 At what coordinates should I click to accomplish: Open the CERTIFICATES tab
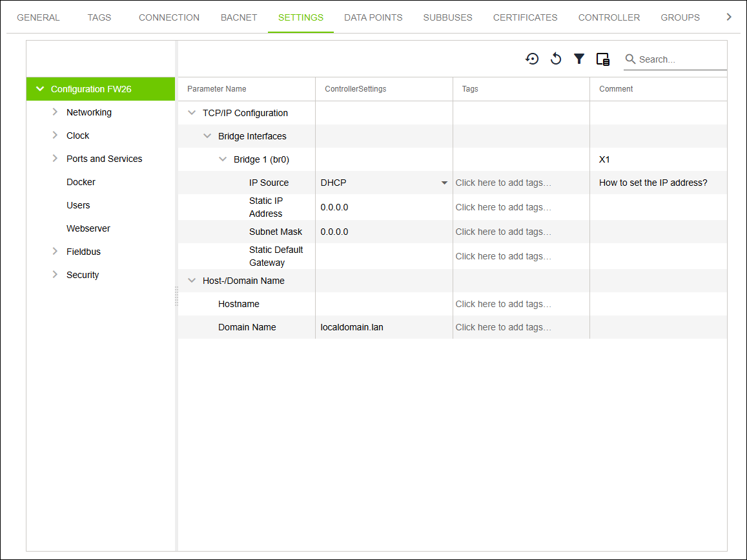tap(525, 17)
